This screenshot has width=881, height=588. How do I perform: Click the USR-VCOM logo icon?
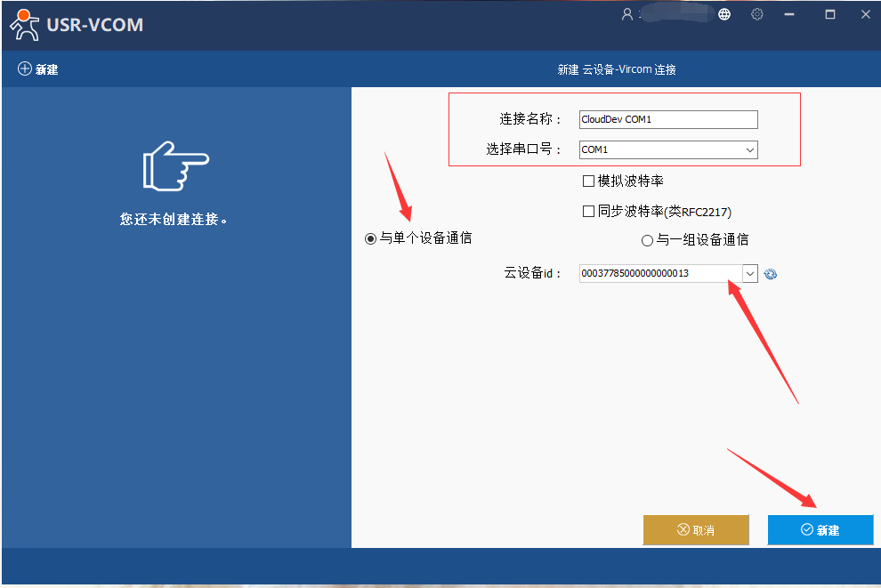(x=25, y=25)
